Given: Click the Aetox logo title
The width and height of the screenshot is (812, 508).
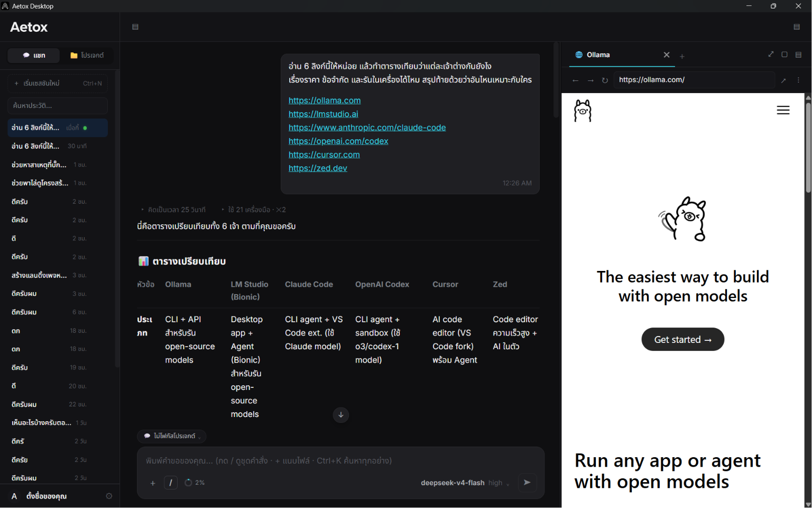Looking at the screenshot, I should tap(29, 27).
